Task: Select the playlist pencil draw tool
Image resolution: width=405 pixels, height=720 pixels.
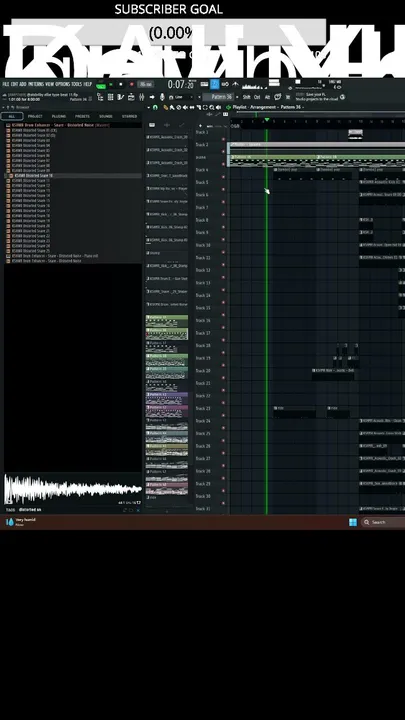Action: tap(166, 107)
